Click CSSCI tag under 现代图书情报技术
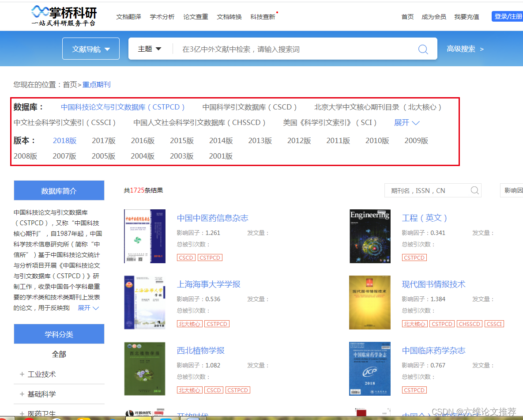The image size is (523, 420). point(494,324)
